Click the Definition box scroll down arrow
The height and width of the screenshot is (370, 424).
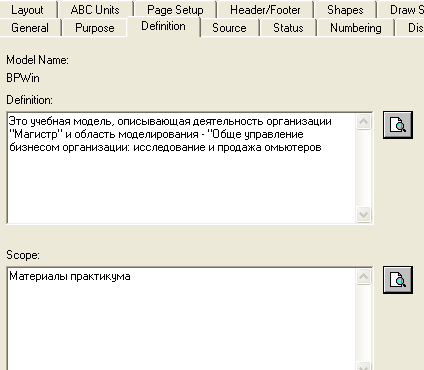pyautogui.click(x=363, y=214)
